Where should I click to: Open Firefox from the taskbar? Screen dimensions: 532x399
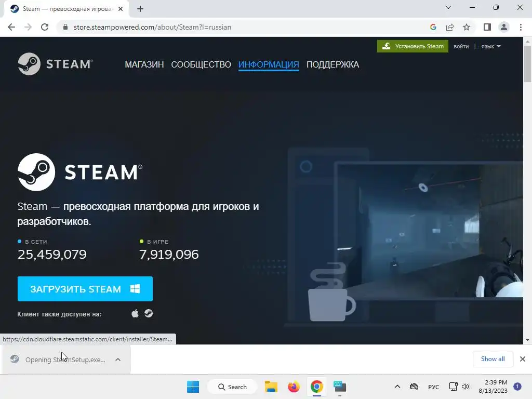[294, 387]
